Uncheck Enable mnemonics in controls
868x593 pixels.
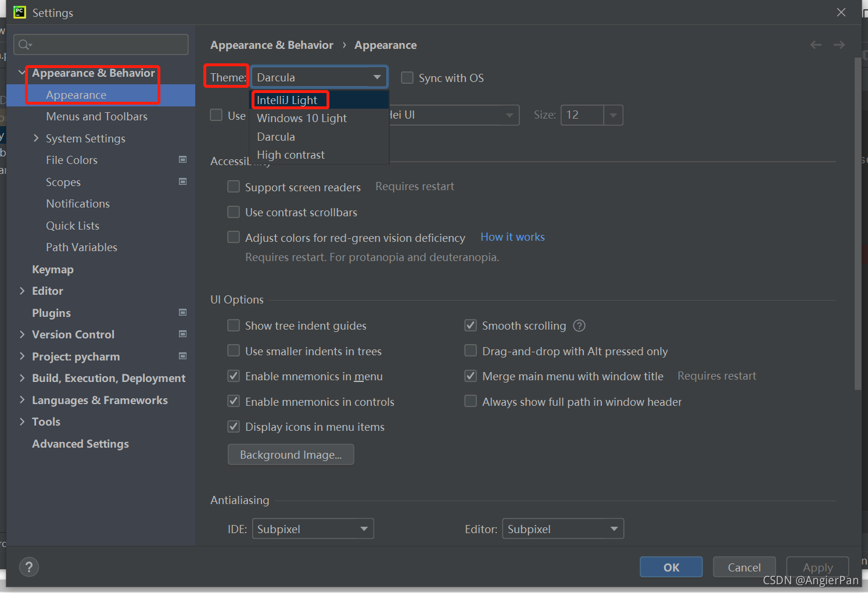coord(234,401)
